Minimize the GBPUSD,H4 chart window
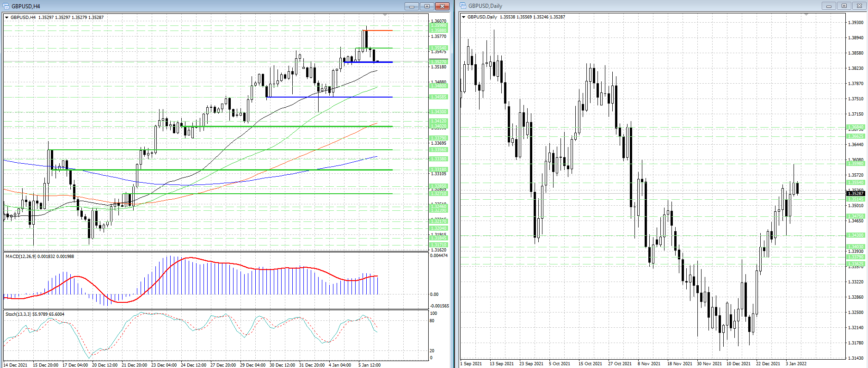This screenshot has height=368, width=868. coord(412,6)
